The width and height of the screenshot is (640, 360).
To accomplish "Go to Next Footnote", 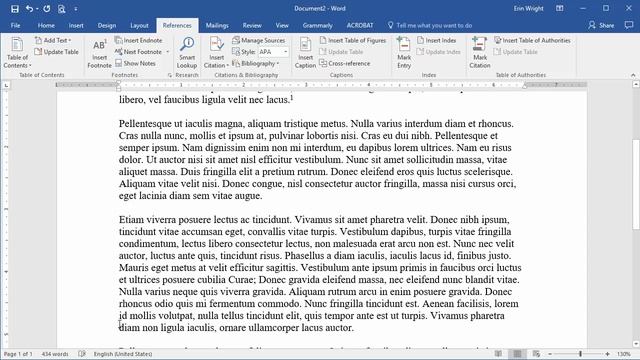I will click(x=139, y=52).
